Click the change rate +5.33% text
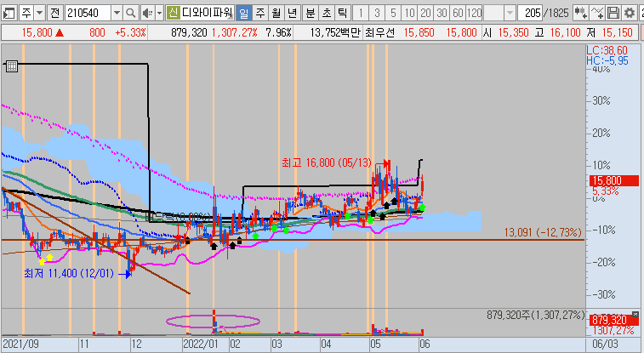This screenshot has width=644, height=353. click(131, 32)
